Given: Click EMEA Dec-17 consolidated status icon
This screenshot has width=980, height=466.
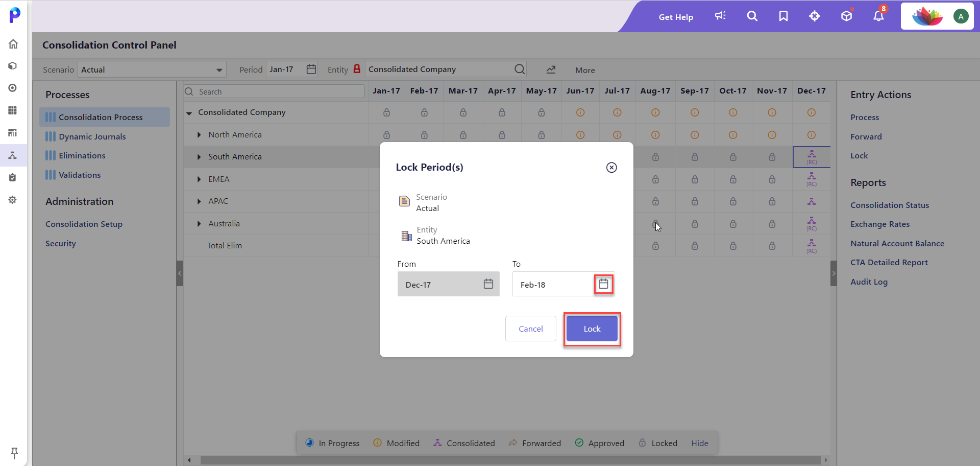Looking at the screenshot, I should point(812,179).
